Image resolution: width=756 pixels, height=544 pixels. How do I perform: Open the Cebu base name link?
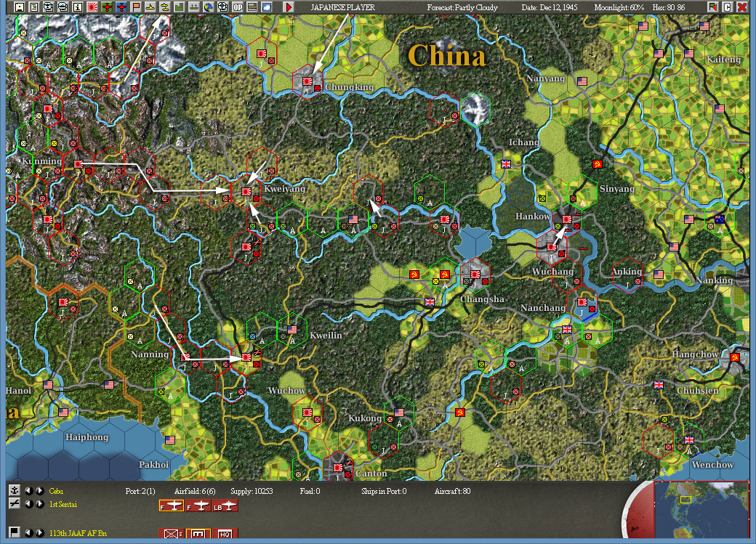tap(56, 491)
